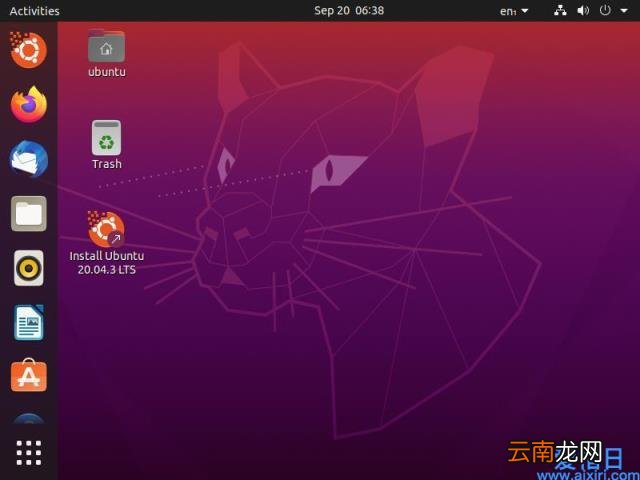The width and height of the screenshot is (640, 480).
Task: Select Install Ubuntu 20.04.3 LTS desktop icon
Action: coord(106,229)
